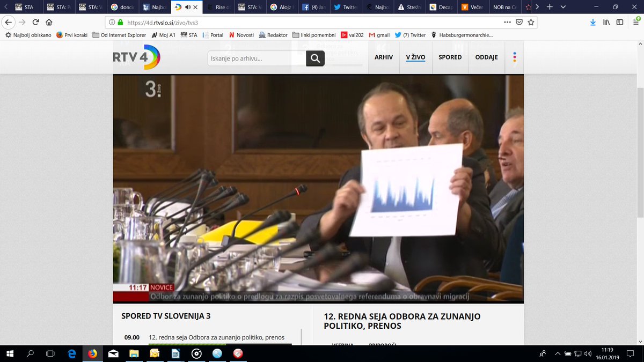Image resolution: width=644 pixels, height=362 pixels.
Task: Open Task View on taskbar
Action: pyautogui.click(x=50, y=353)
